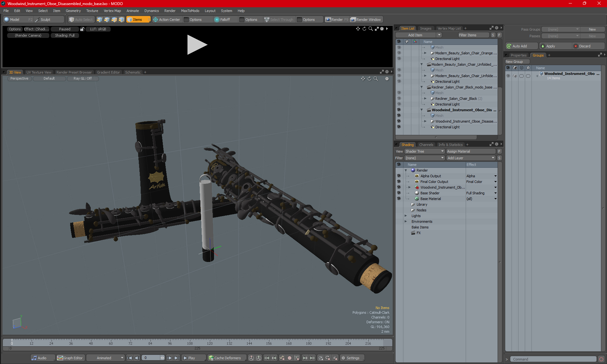Toggle Woodwind group visibility eye

pos(508,76)
